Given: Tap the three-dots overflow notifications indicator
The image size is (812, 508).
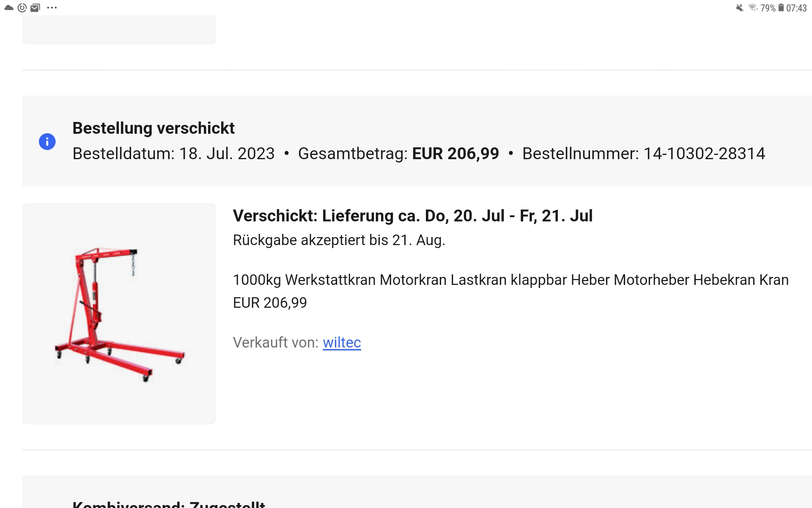Looking at the screenshot, I should click(x=52, y=8).
